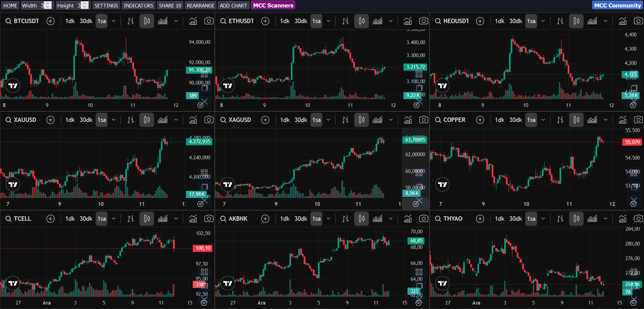Add a compare symbol to the XAGUSD chart
The height and width of the screenshot is (309, 644).
point(265,119)
